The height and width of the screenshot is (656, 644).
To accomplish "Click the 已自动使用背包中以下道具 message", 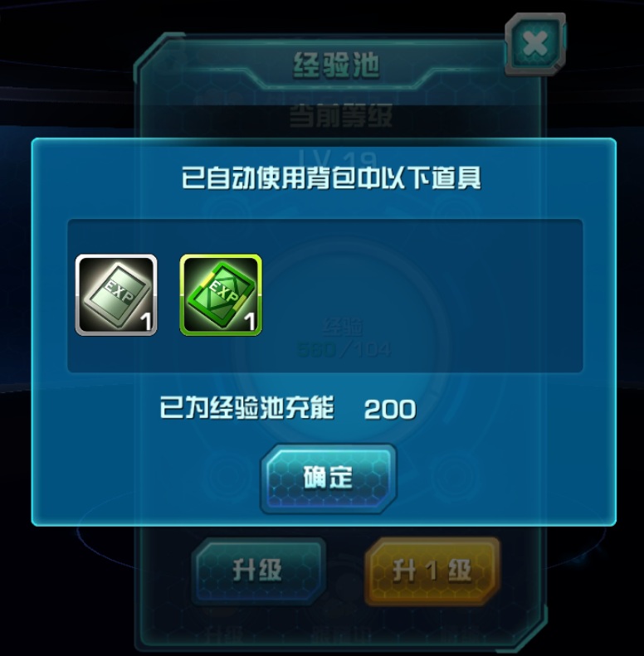I will tap(331, 177).
